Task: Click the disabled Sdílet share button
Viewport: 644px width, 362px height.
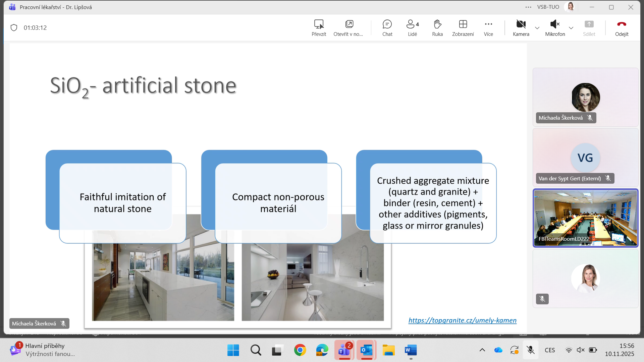Action: [589, 27]
